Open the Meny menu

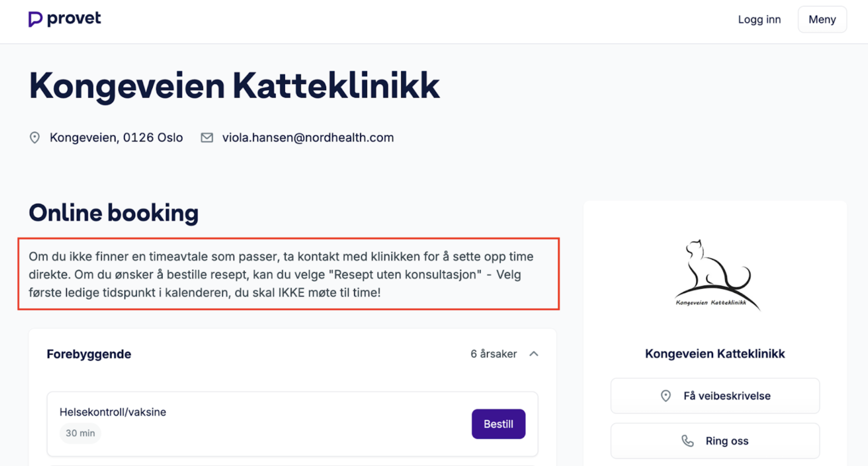(822, 19)
